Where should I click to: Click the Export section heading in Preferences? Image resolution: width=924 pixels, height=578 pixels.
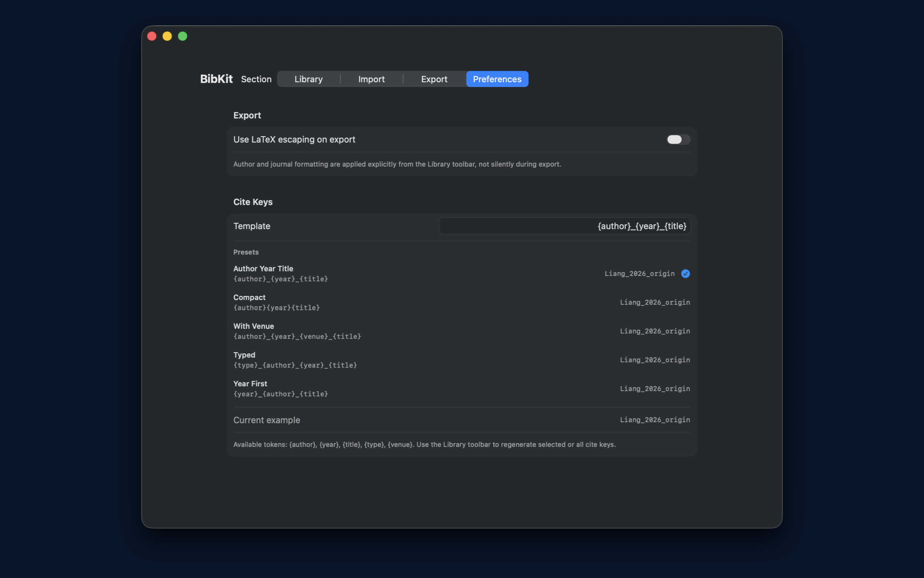pos(247,116)
